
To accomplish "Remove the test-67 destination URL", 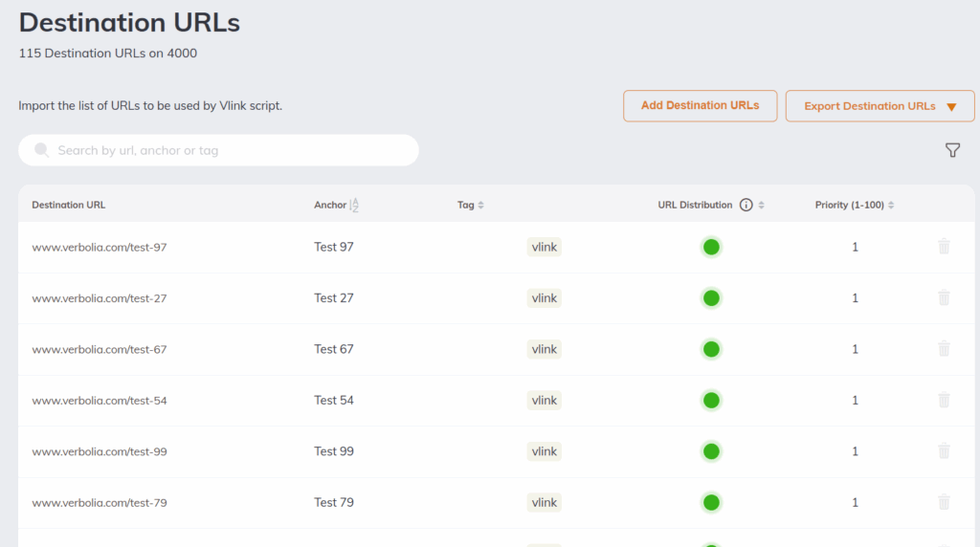I will (944, 349).
